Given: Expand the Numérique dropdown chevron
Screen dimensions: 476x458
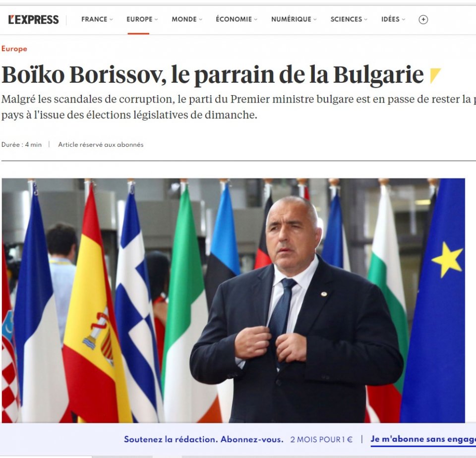Looking at the screenshot, I should click(315, 19).
